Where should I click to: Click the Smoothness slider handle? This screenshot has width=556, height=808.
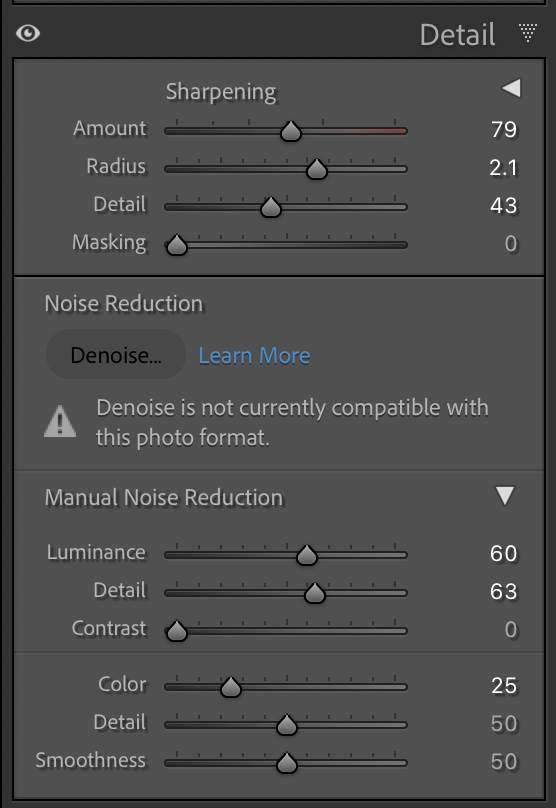coord(287,764)
